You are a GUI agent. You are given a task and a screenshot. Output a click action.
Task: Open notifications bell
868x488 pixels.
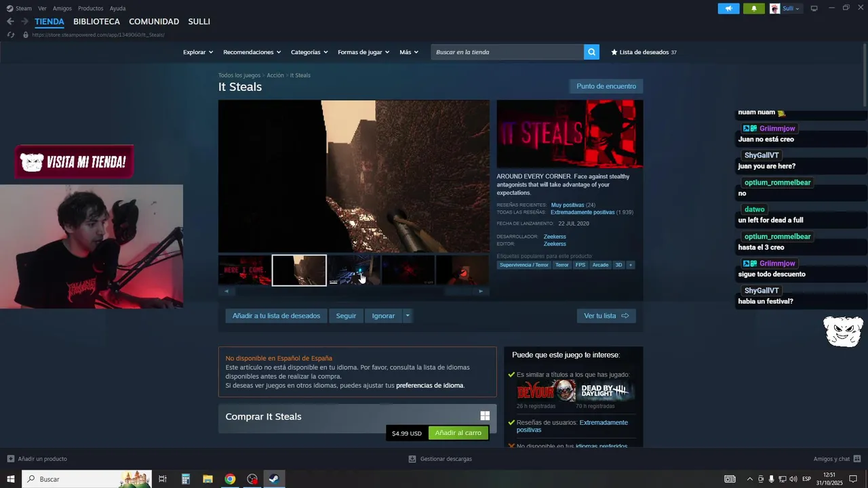[753, 8]
